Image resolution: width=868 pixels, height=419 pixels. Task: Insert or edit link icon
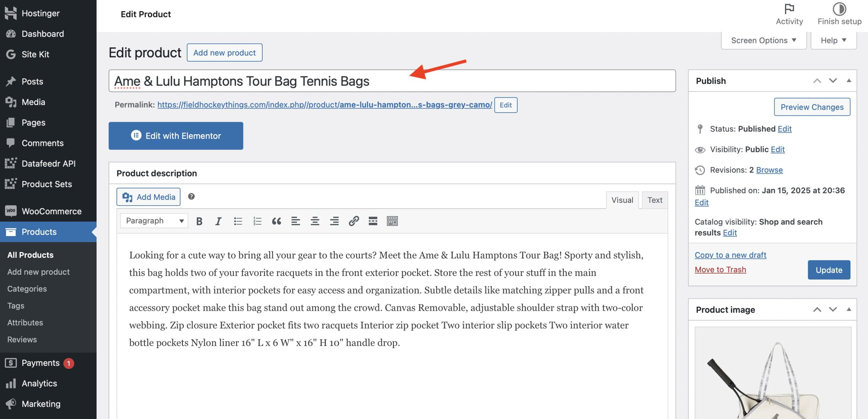click(x=354, y=221)
